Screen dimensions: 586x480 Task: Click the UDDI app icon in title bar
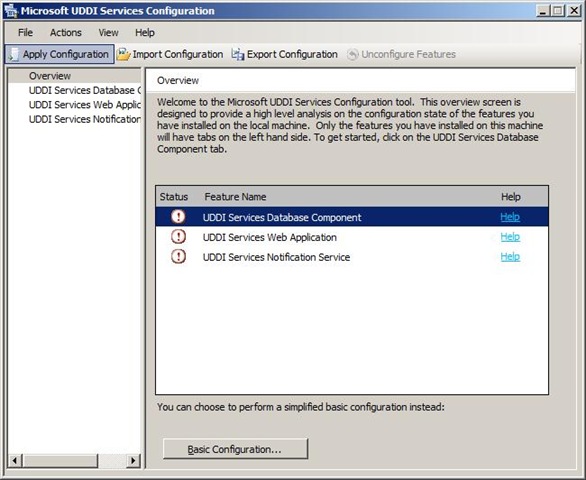11,11
